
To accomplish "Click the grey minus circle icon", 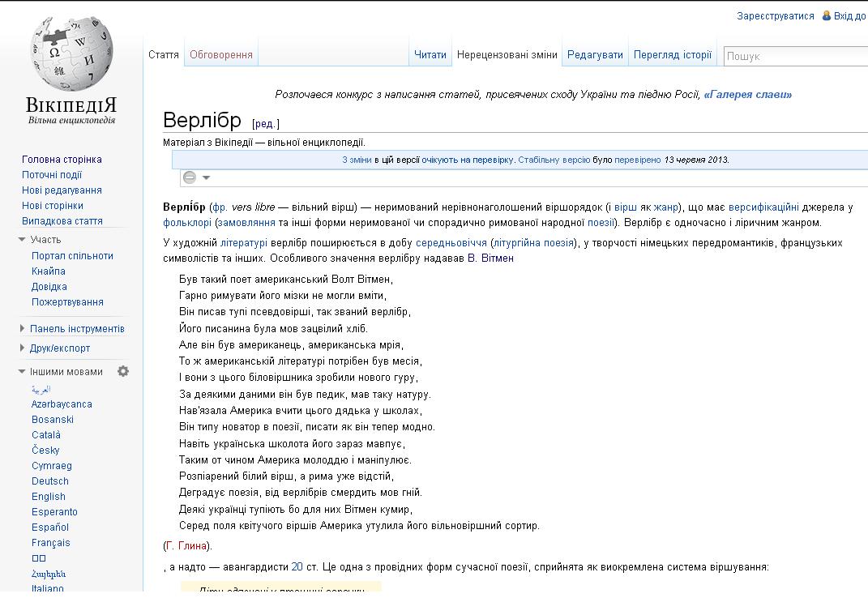I will 190,177.
